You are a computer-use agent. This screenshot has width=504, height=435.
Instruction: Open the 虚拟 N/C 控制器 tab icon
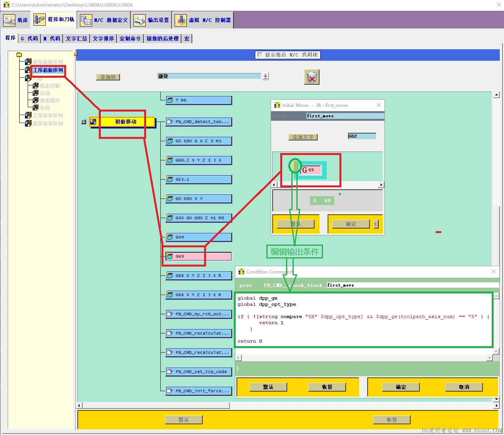tap(181, 20)
